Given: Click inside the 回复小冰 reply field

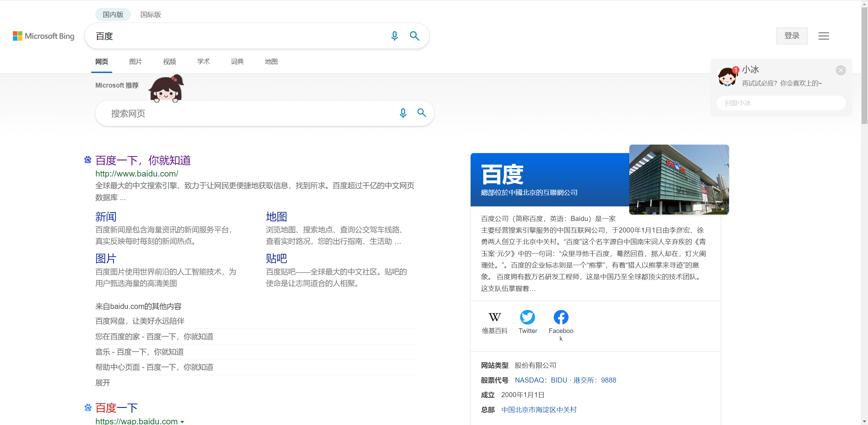Looking at the screenshot, I should (781, 103).
